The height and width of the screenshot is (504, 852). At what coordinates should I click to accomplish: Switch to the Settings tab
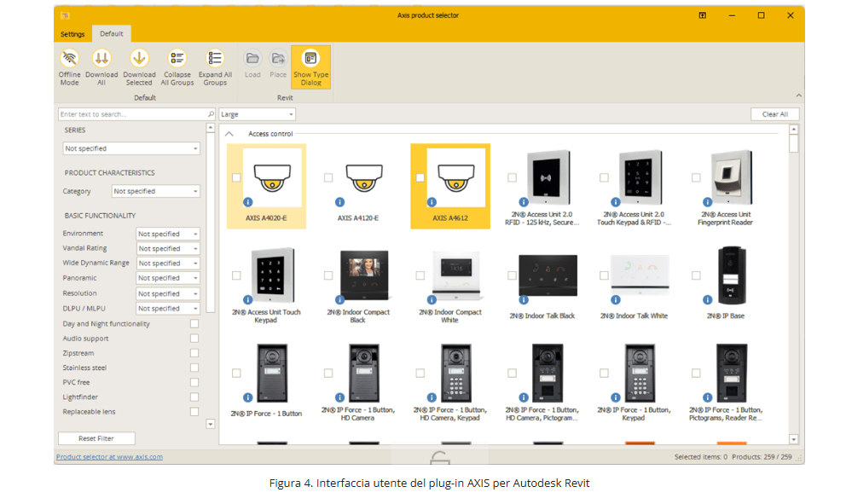coord(72,34)
